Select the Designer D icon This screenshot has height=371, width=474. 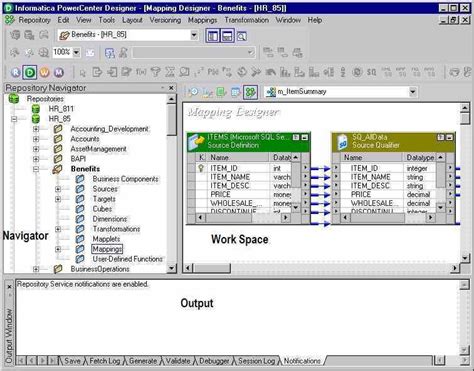30,72
